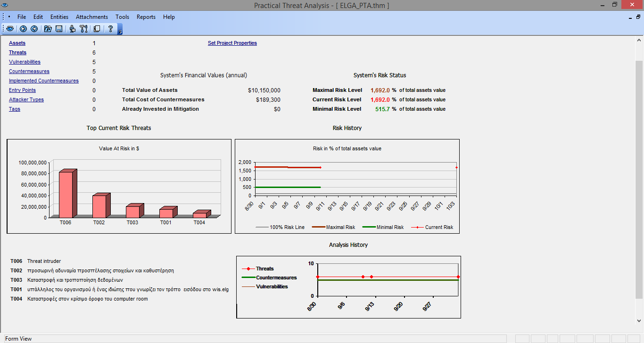Click the eye application icon in title bar
Image resolution: width=644 pixels, height=343 pixels.
pyautogui.click(x=5, y=5)
